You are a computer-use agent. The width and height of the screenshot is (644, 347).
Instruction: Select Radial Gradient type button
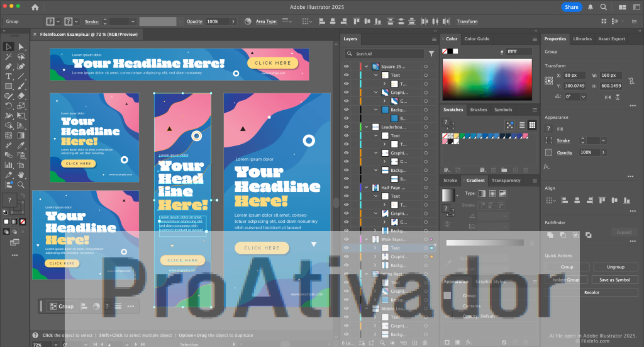tap(492, 193)
